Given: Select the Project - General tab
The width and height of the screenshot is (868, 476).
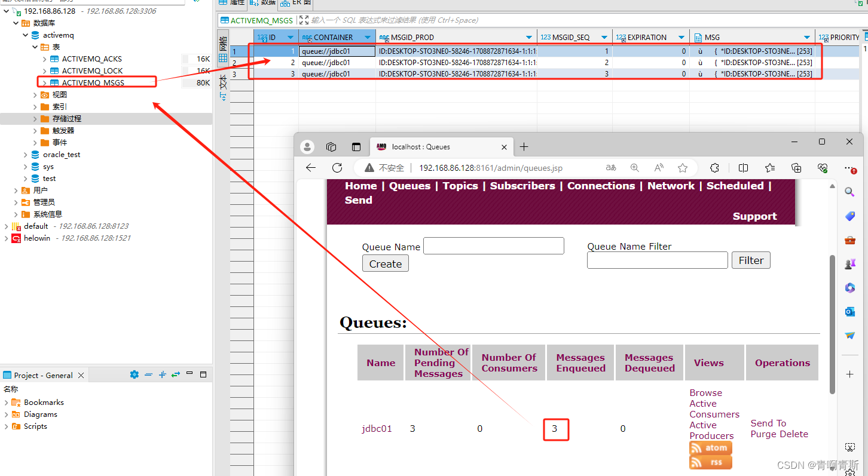Looking at the screenshot, I should click(x=44, y=375).
